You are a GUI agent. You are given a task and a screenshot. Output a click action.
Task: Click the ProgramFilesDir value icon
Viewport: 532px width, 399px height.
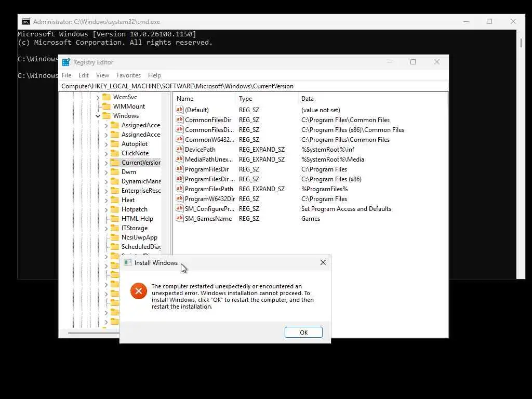coord(179,169)
